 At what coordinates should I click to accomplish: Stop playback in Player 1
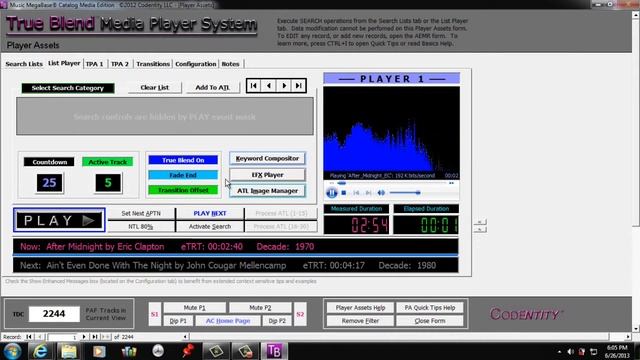click(x=344, y=193)
